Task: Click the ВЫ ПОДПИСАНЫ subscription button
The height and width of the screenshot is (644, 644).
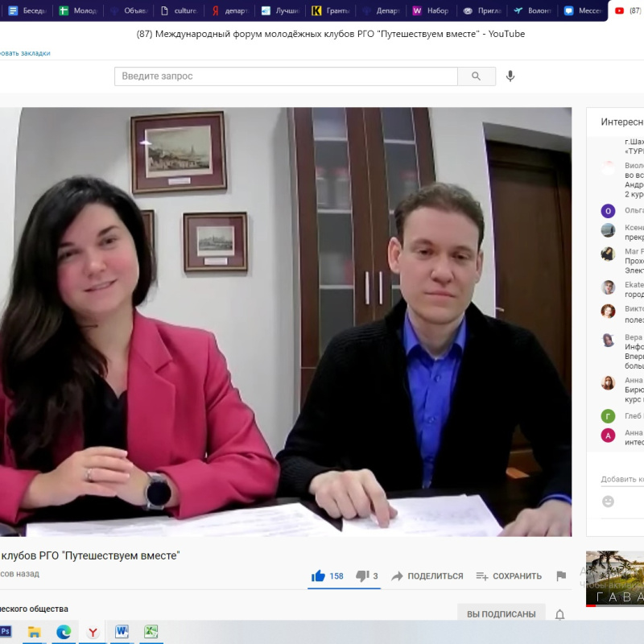Action: point(501,614)
